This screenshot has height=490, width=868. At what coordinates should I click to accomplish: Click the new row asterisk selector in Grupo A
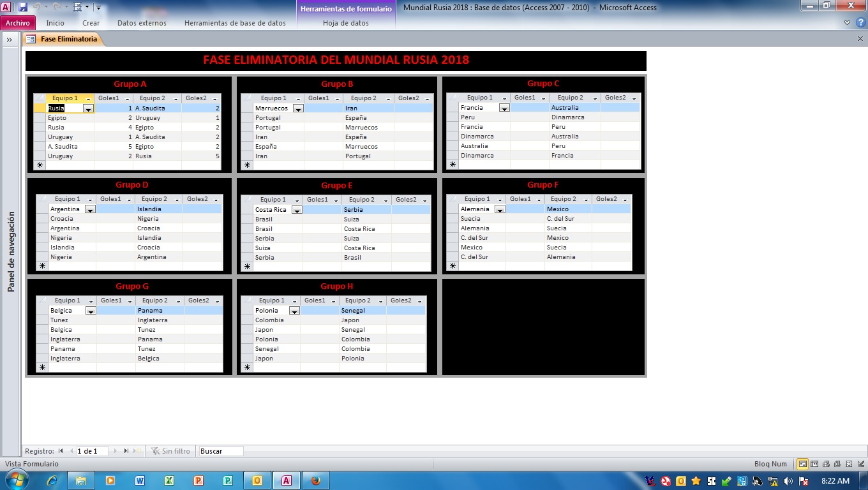(40, 165)
